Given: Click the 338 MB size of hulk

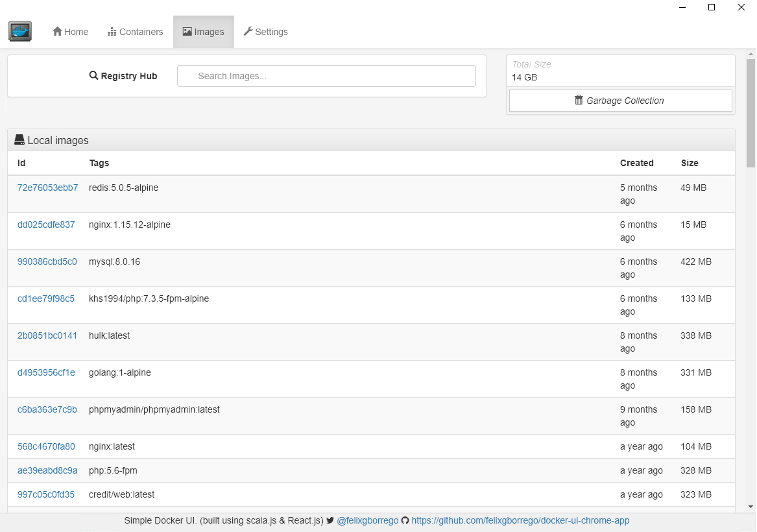Looking at the screenshot, I should pos(695,335).
